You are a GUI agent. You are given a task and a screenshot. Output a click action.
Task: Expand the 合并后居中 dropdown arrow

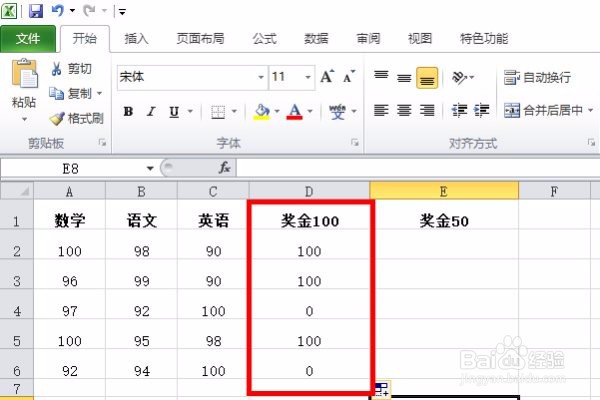coord(590,111)
